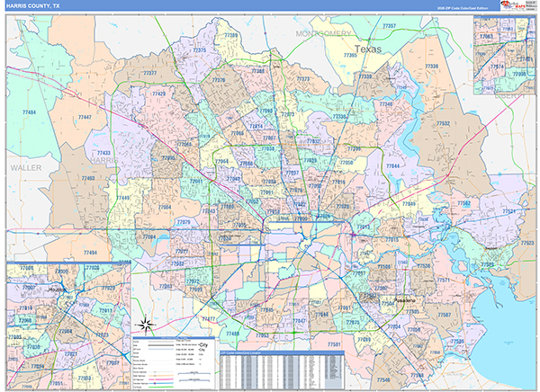Image resolution: width=540 pixels, height=392 pixels.
Task: Select ZIP code 77338
Action: [x=339, y=117]
